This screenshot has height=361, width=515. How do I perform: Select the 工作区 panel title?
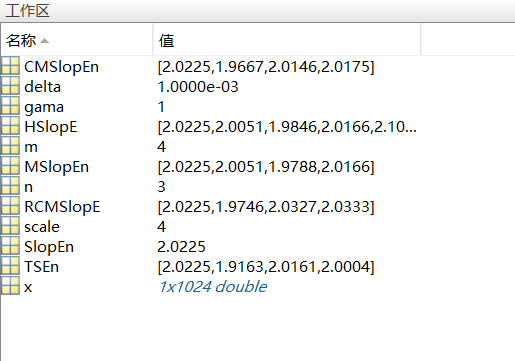(27, 11)
